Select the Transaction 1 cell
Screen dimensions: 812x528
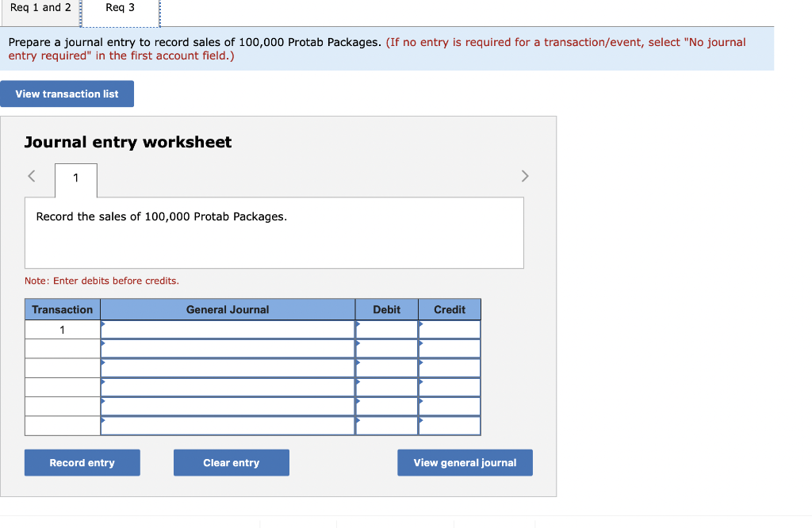(x=62, y=329)
